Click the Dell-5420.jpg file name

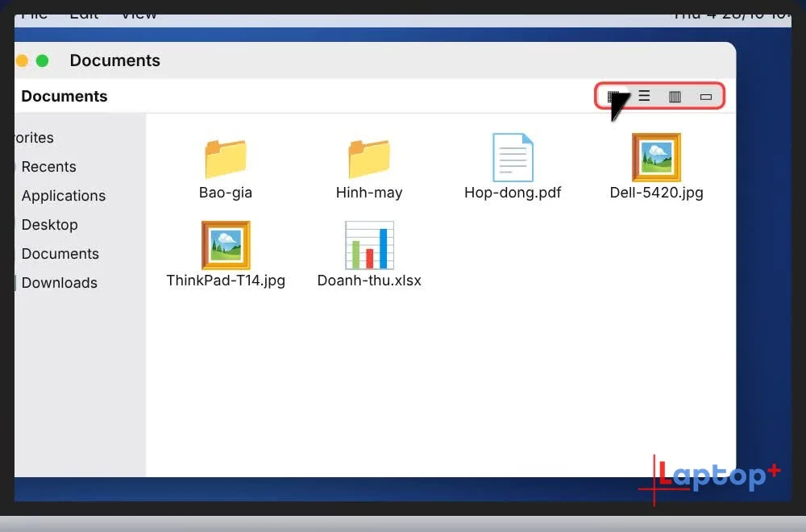click(656, 193)
